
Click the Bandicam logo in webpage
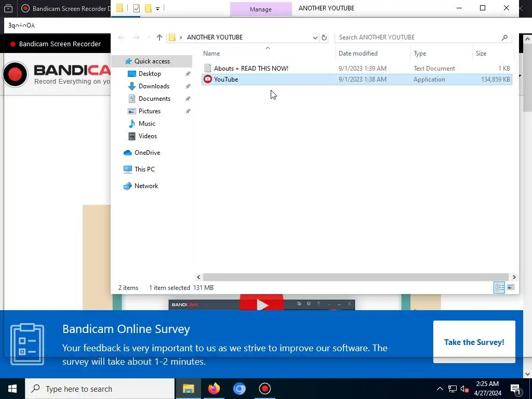pos(56,74)
